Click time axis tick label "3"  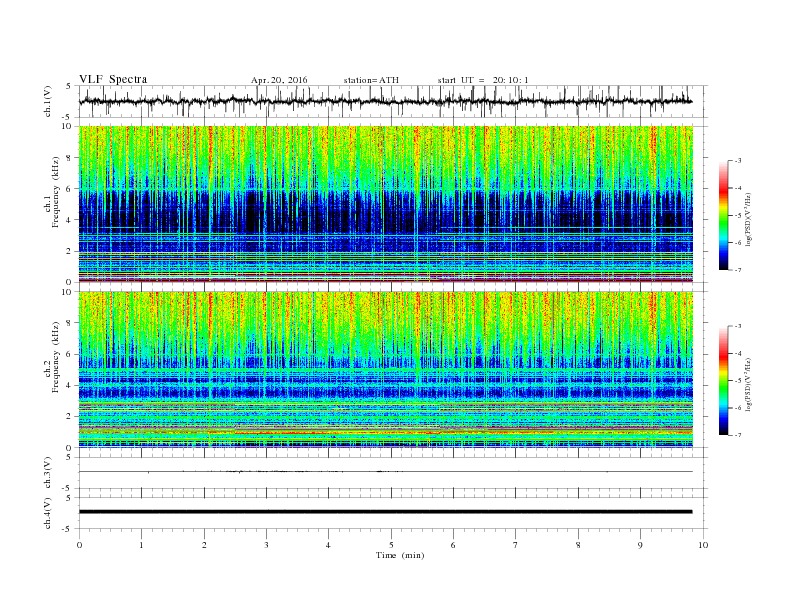coord(266,545)
